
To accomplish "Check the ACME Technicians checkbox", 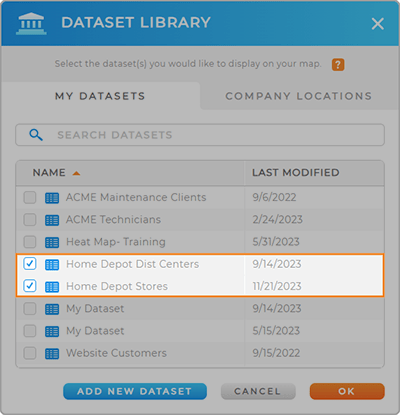I will (30, 220).
